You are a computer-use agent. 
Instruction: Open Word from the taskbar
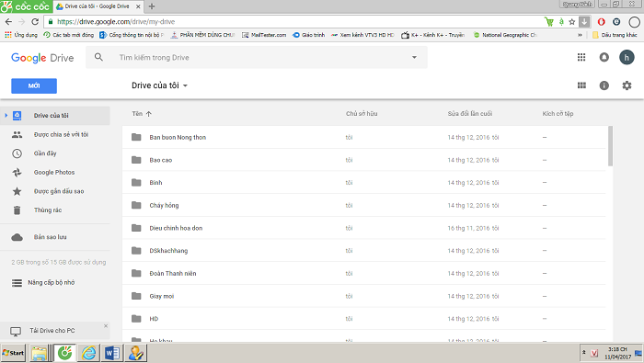[x=112, y=353]
